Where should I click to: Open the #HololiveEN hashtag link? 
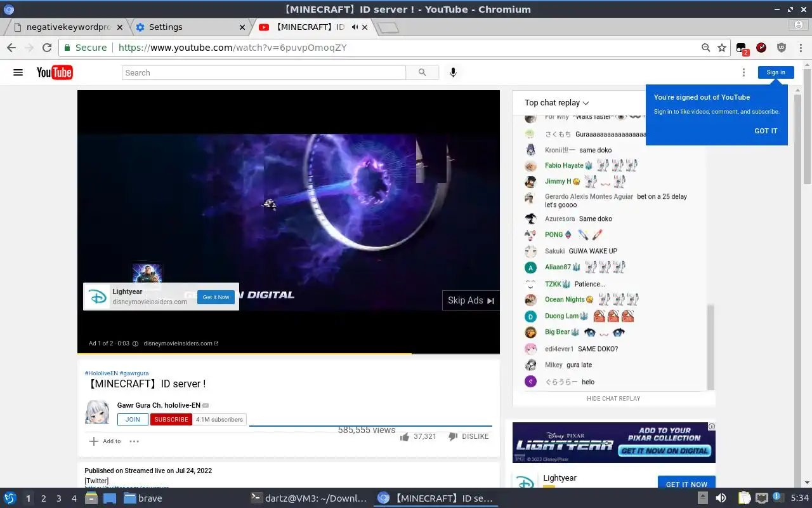(x=101, y=373)
